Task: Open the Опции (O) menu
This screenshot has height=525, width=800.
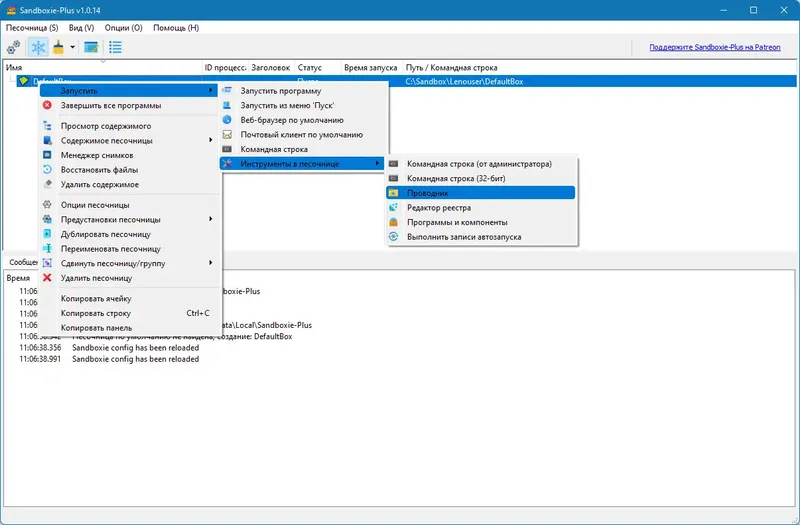Action: click(x=123, y=28)
